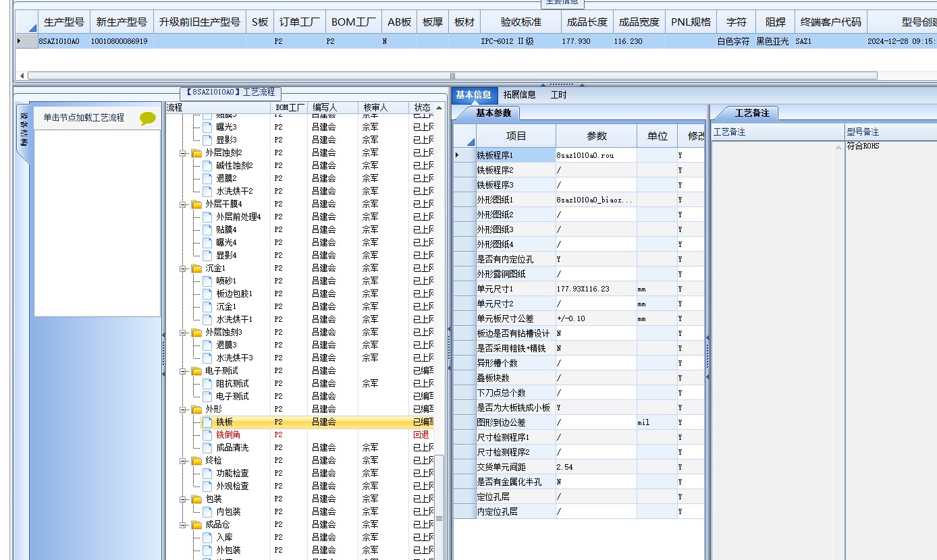Click the document icon of 功能检查

click(207, 474)
